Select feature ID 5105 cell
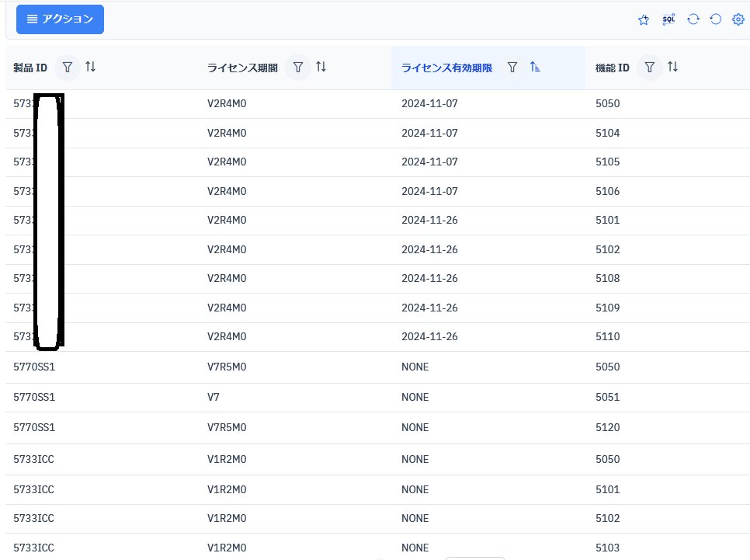The height and width of the screenshot is (560, 750). point(607,162)
